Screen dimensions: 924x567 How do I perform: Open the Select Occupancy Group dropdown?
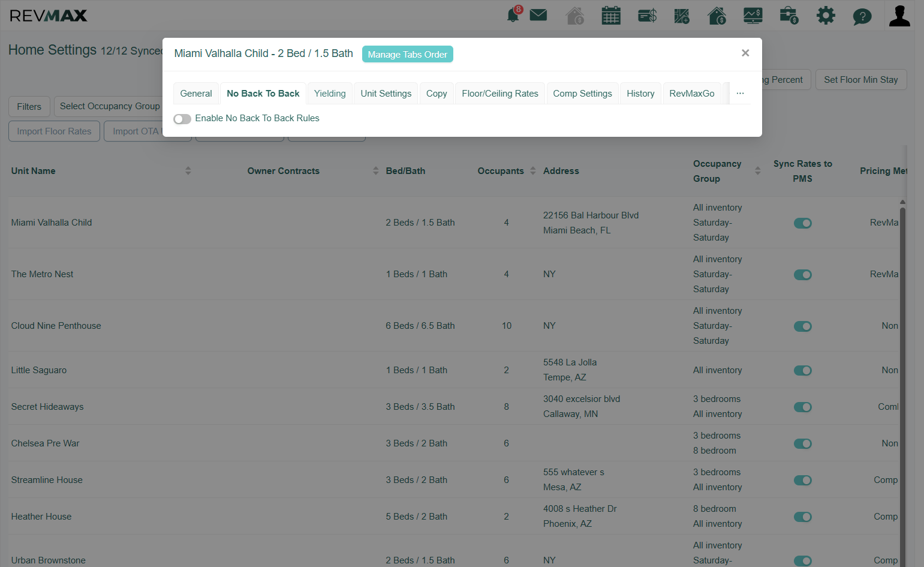pos(109,106)
